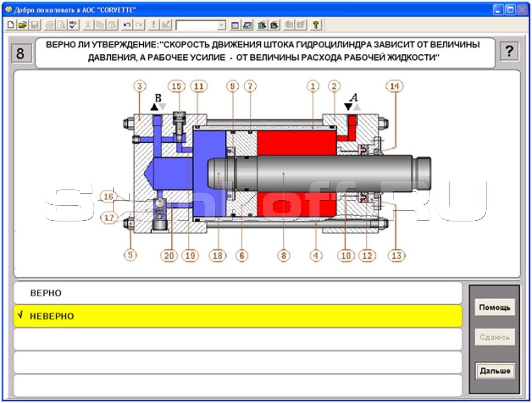Select the third empty answer row
The height and width of the screenshot is (403, 532).
pos(238,339)
